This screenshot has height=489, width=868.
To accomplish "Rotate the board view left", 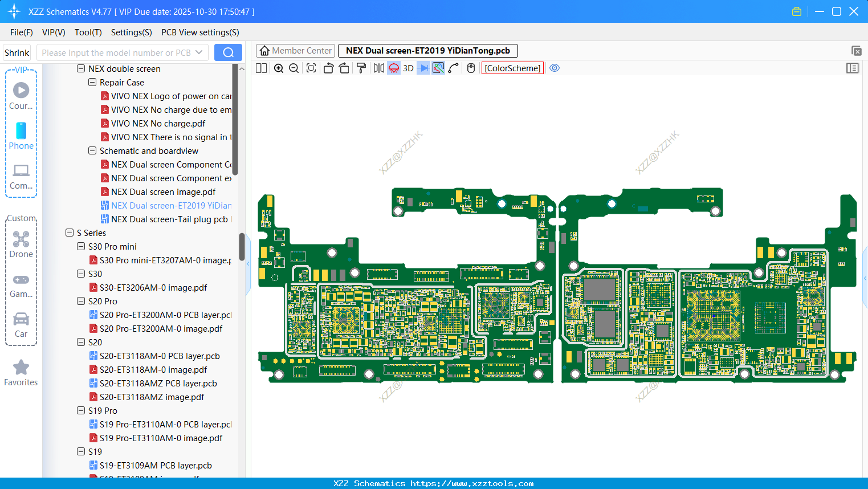I will [x=328, y=68].
